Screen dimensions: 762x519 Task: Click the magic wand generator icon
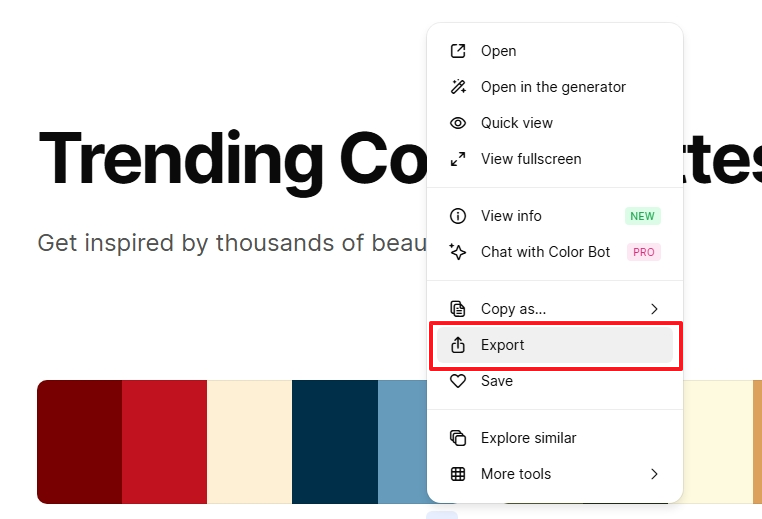coord(458,87)
